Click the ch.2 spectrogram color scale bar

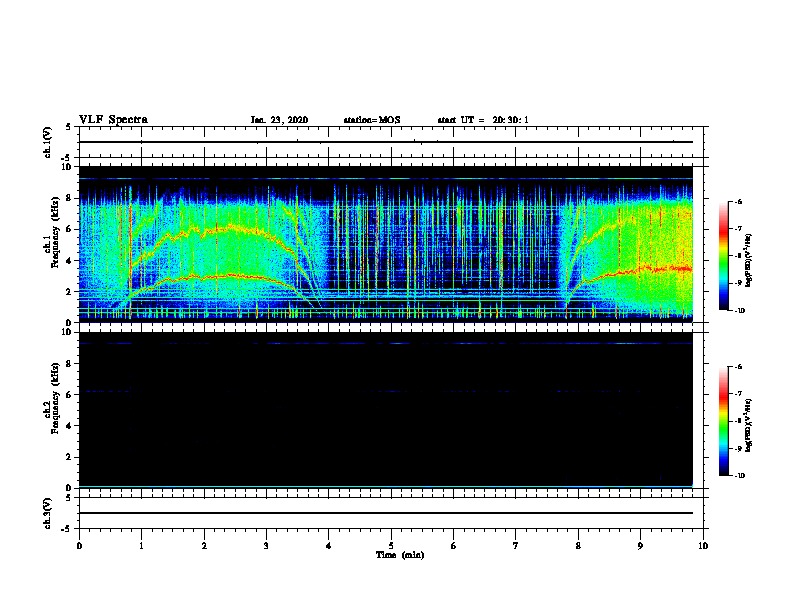pos(723,421)
